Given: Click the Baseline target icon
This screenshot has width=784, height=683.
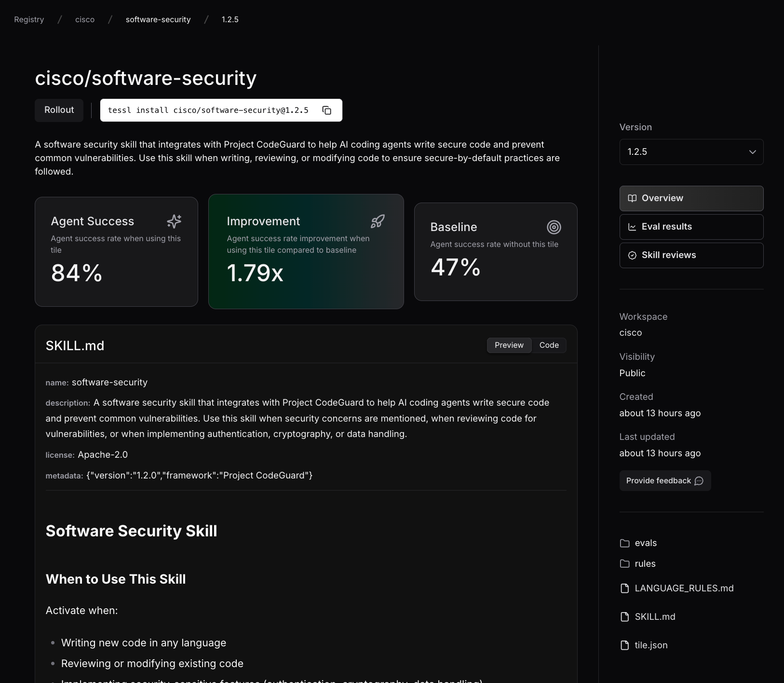Looking at the screenshot, I should click(554, 227).
